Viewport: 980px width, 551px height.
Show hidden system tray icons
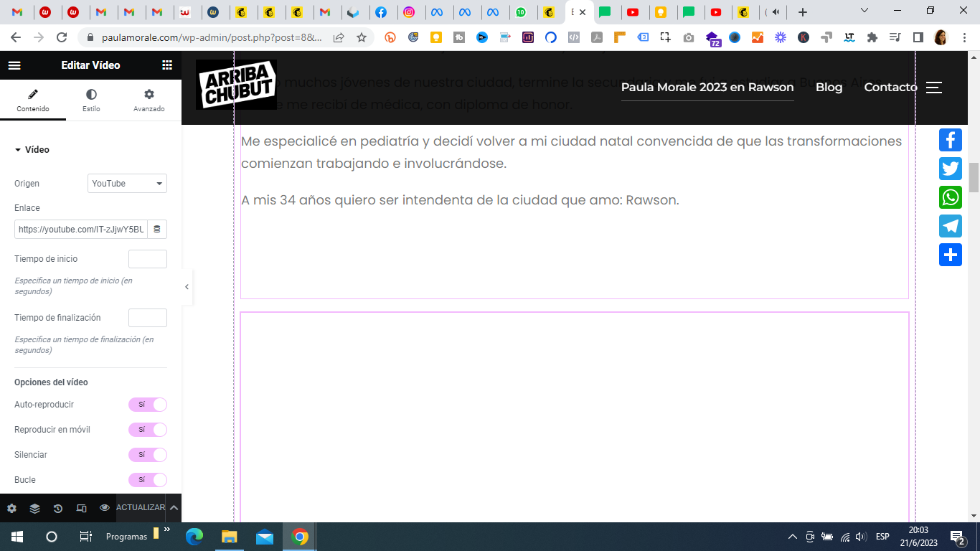(x=793, y=537)
